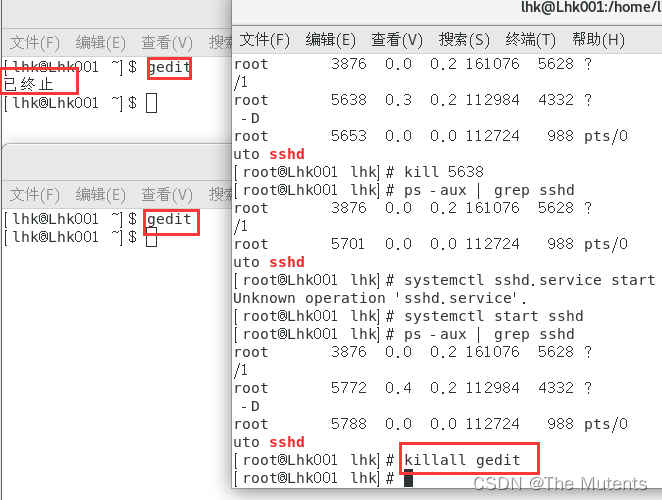This screenshot has width=662, height=500.
Task: Click process row with PID 5701
Action: [x=431, y=244]
